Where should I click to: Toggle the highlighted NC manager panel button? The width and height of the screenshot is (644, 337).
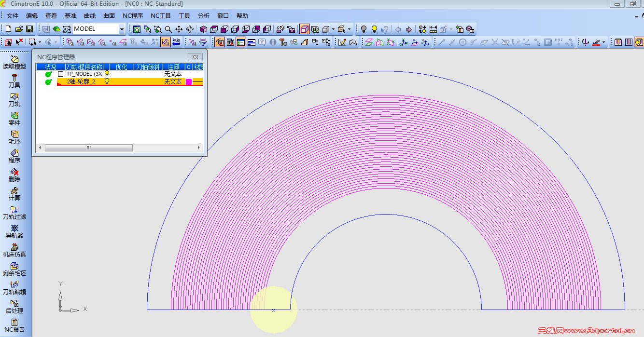pyautogui.click(x=220, y=42)
